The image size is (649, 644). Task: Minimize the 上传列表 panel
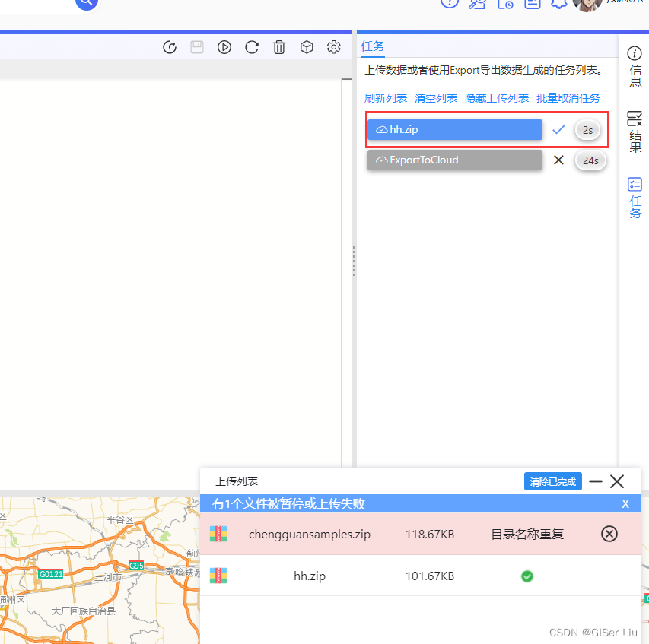tap(596, 481)
